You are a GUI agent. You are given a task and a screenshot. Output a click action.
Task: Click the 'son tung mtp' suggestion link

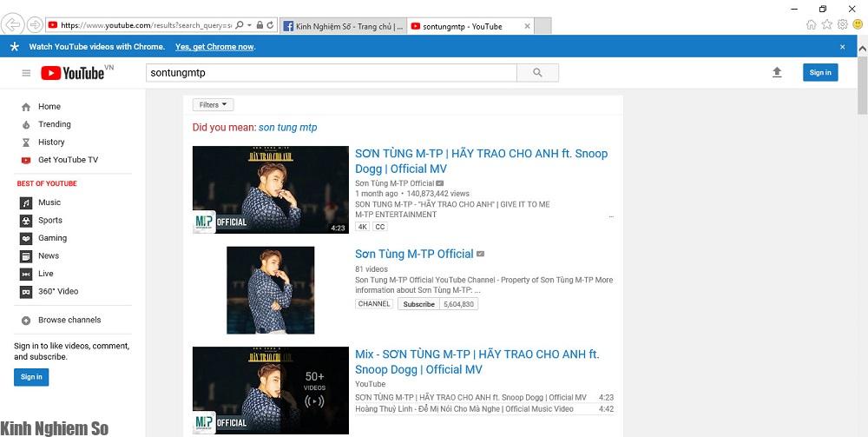coord(288,128)
